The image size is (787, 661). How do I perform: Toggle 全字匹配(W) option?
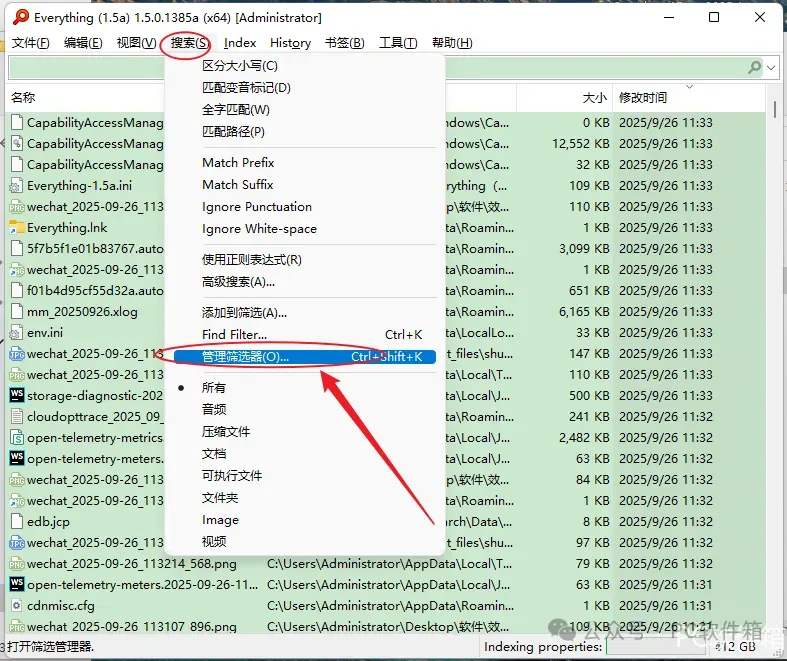coord(305,110)
